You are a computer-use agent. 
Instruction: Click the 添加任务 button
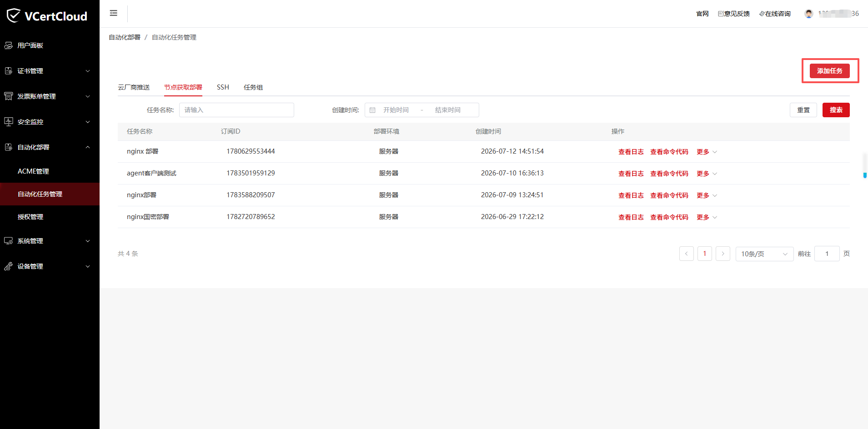829,71
